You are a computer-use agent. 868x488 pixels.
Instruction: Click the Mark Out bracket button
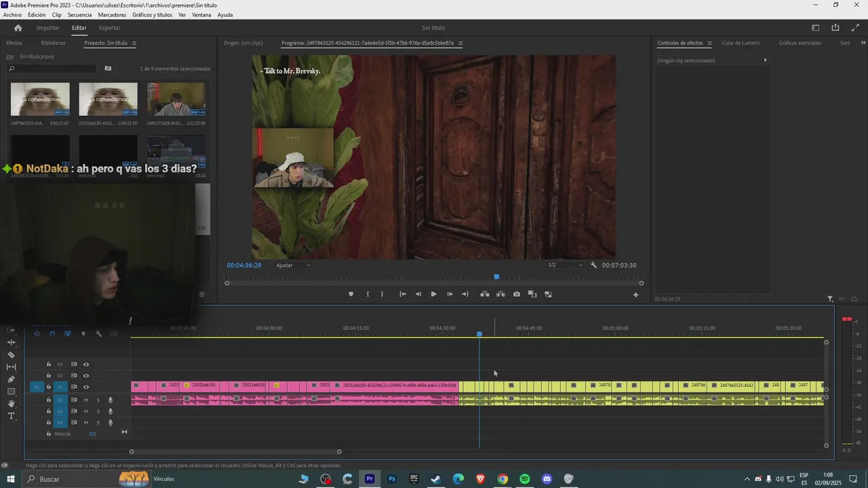(x=382, y=294)
